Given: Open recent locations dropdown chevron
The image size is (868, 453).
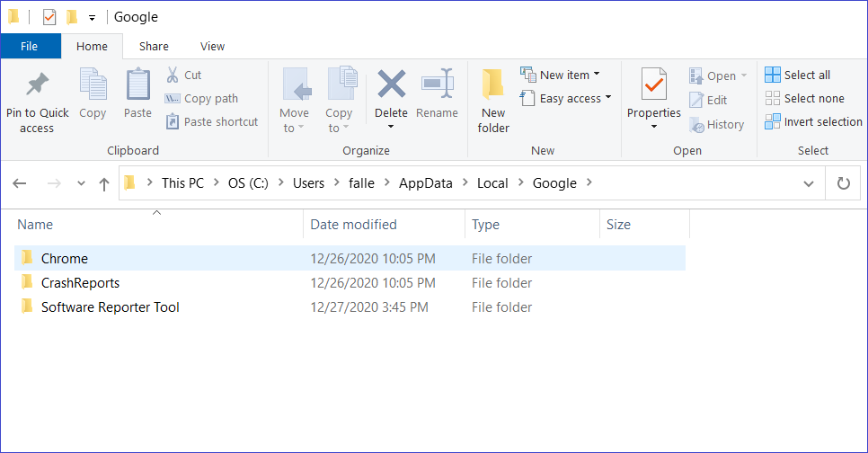Looking at the screenshot, I should pyautogui.click(x=82, y=183).
